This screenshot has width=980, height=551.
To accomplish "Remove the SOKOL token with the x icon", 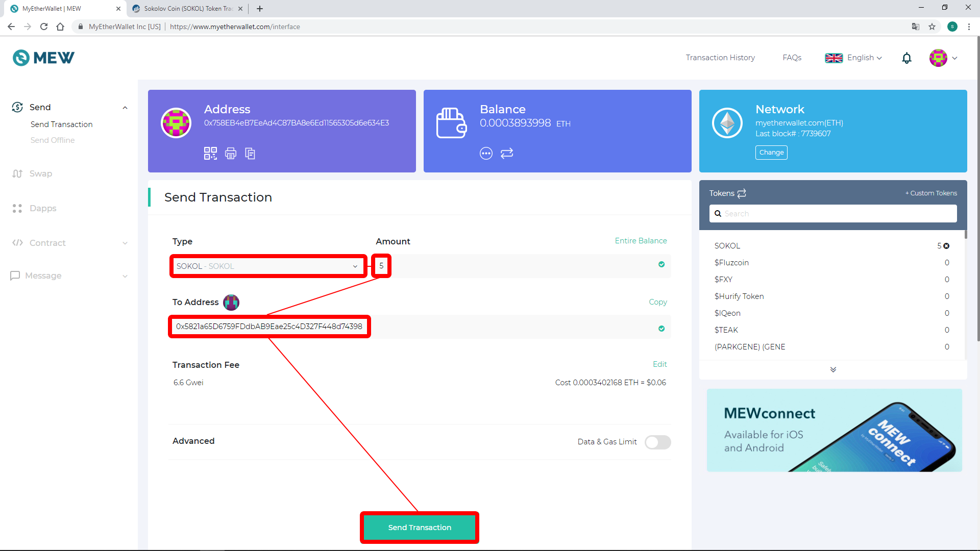I will tap(946, 246).
